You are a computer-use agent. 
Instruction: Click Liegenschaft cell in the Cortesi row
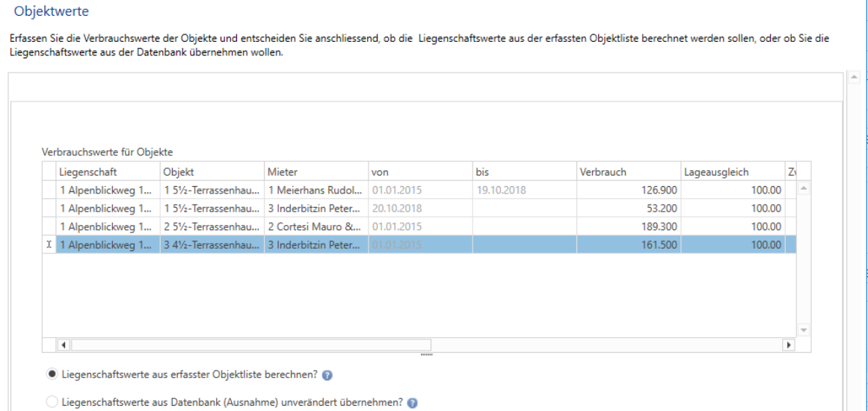tap(108, 226)
